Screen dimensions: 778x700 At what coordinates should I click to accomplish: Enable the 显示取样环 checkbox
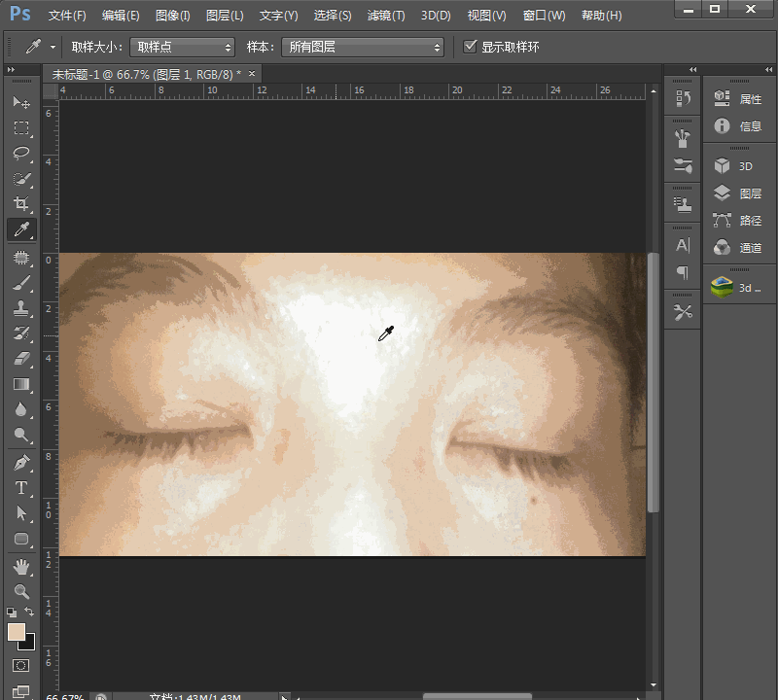coord(471,46)
